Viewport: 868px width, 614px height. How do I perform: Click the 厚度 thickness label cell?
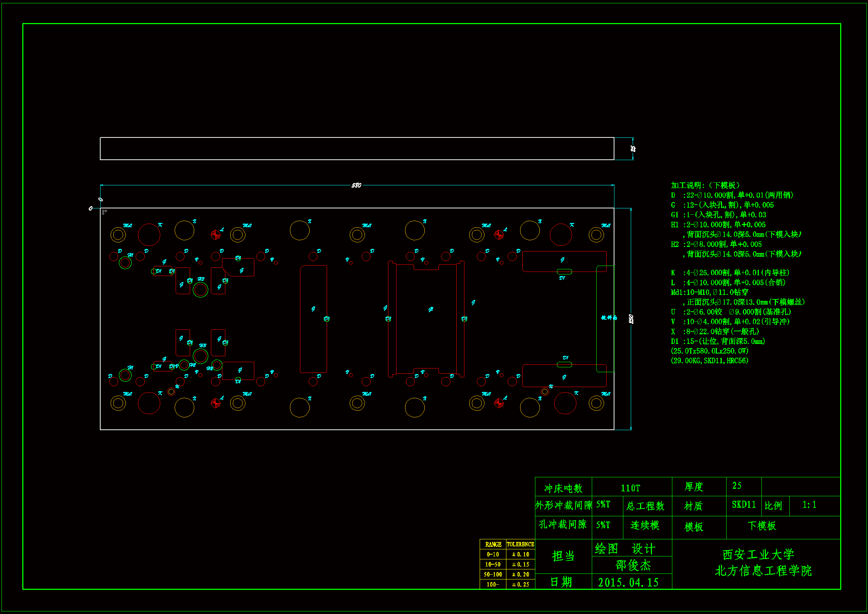click(694, 487)
